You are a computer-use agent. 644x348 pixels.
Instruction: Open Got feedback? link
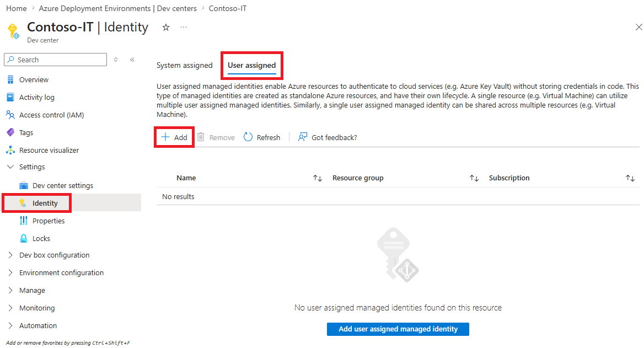pos(328,137)
